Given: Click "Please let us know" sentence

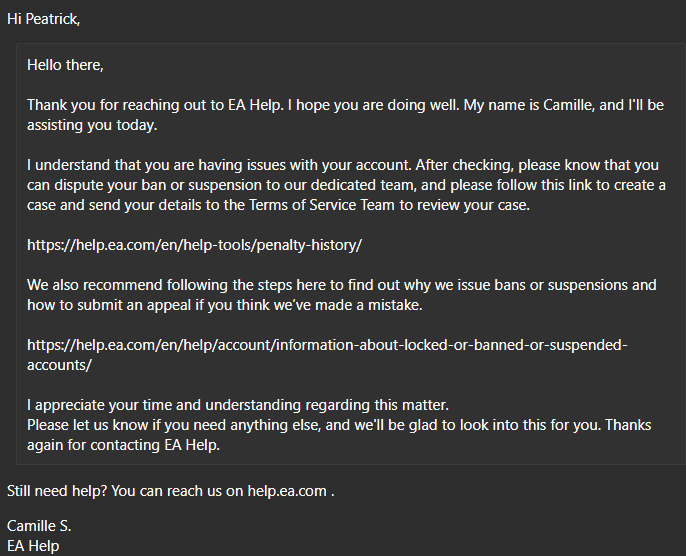Looking at the screenshot, I should pos(100,425).
